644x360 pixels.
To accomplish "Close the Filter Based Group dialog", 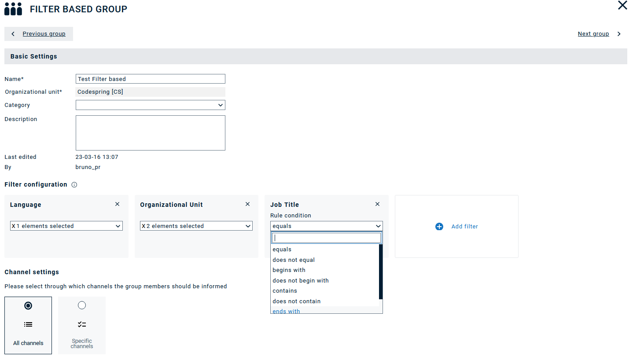I will pyautogui.click(x=622, y=5).
